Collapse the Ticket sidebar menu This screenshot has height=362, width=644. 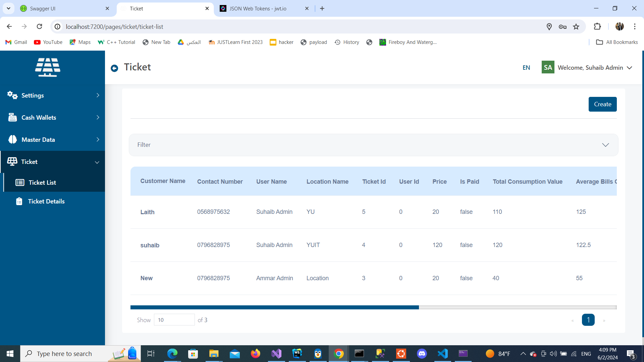[97, 162]
